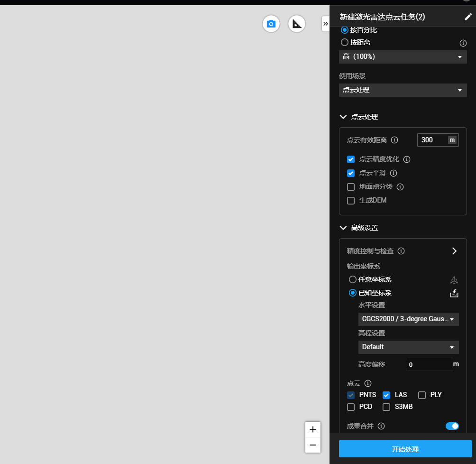Choose 任意坐标系 radio option

coord(352,279)
